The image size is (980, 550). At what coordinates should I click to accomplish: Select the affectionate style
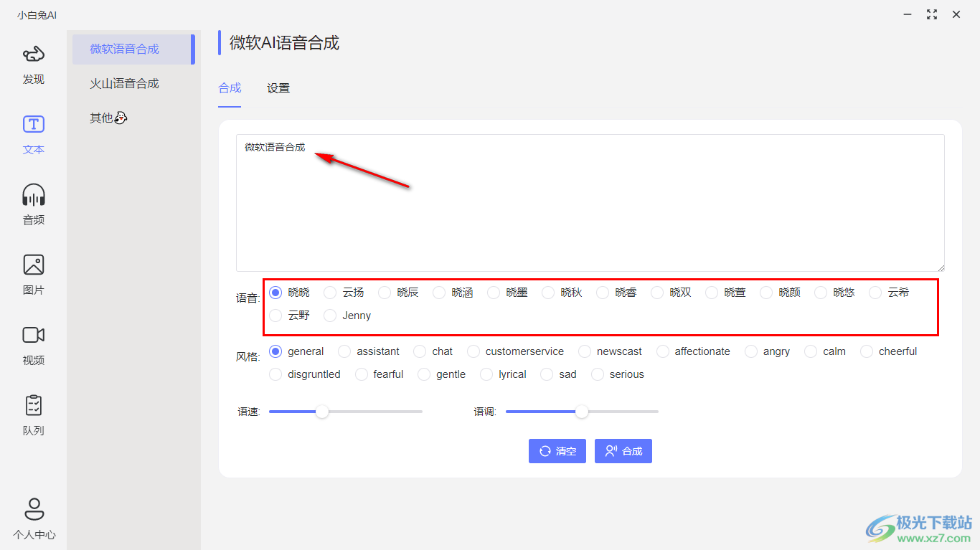click(694, 351)
